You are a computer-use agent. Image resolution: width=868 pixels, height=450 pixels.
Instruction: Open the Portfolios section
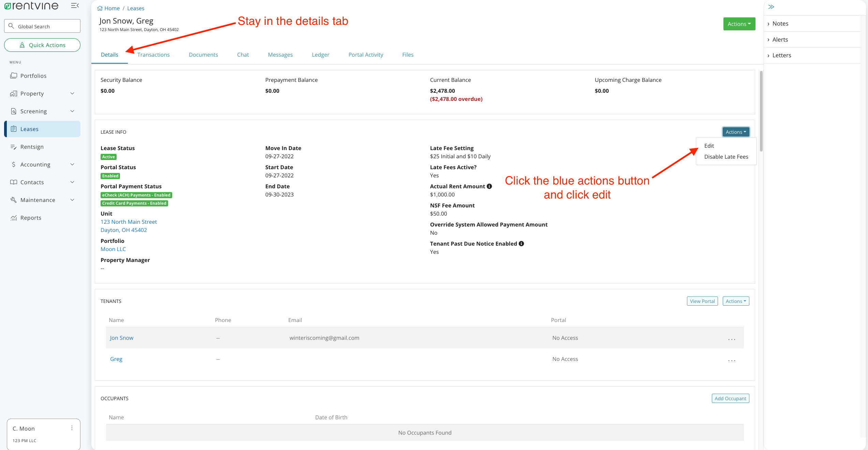(x=33, y=75)
